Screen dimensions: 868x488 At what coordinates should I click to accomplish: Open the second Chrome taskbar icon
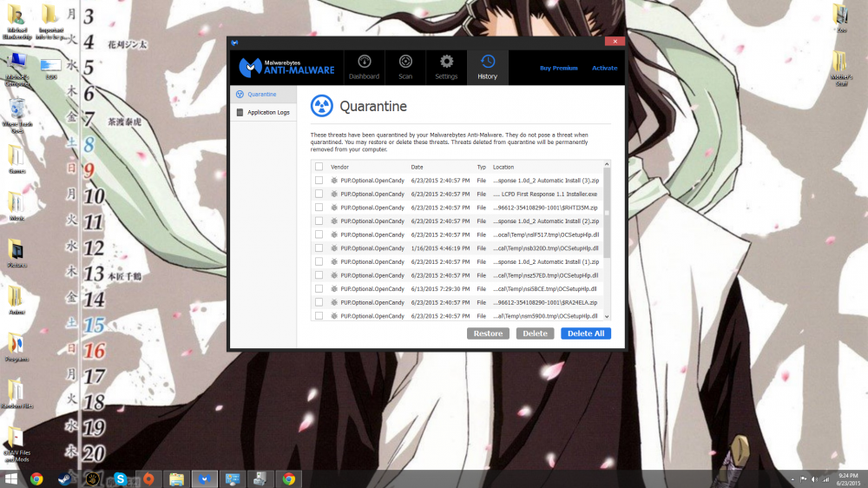(x=288, y=479)
